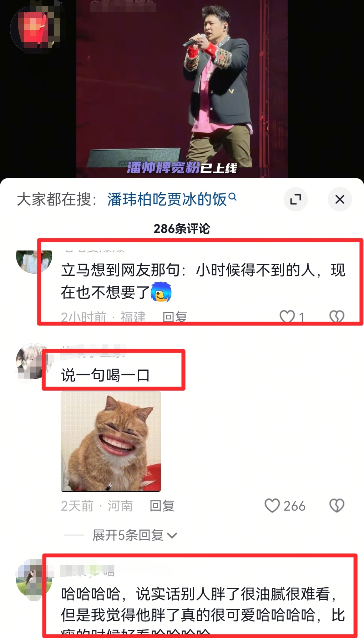Search suggested term 潘玮柏吃贾冰的饭

167,199
